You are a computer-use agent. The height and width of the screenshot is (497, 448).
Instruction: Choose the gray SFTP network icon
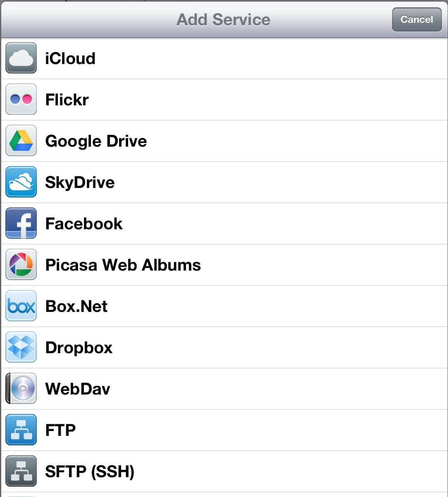pos(21,471)
